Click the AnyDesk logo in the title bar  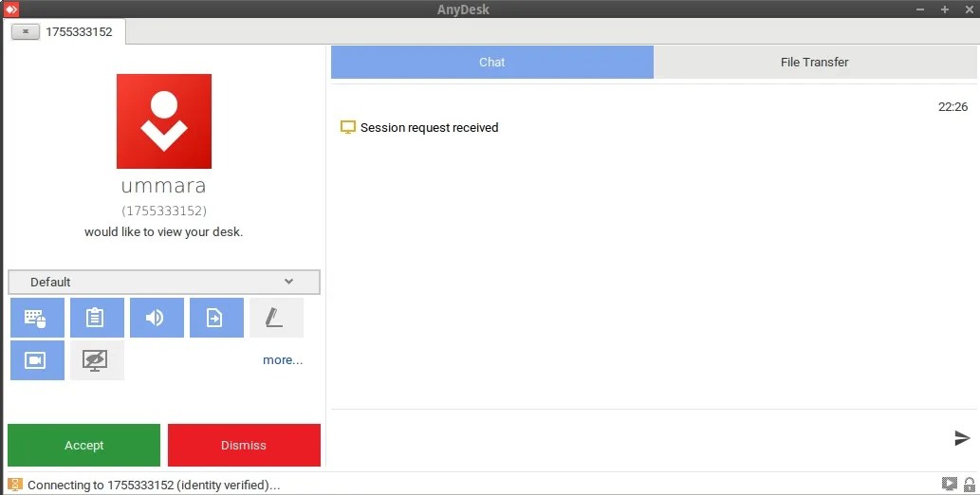pos(11,9)
